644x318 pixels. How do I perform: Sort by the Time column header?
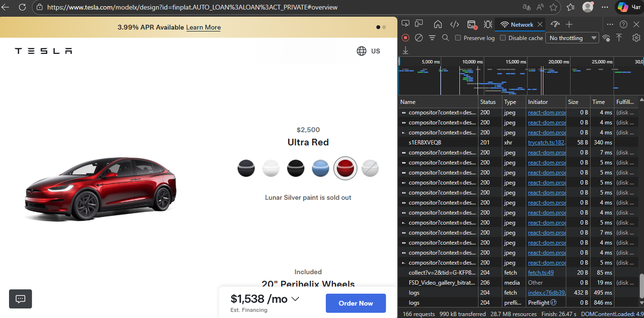(x=602, y=102)
